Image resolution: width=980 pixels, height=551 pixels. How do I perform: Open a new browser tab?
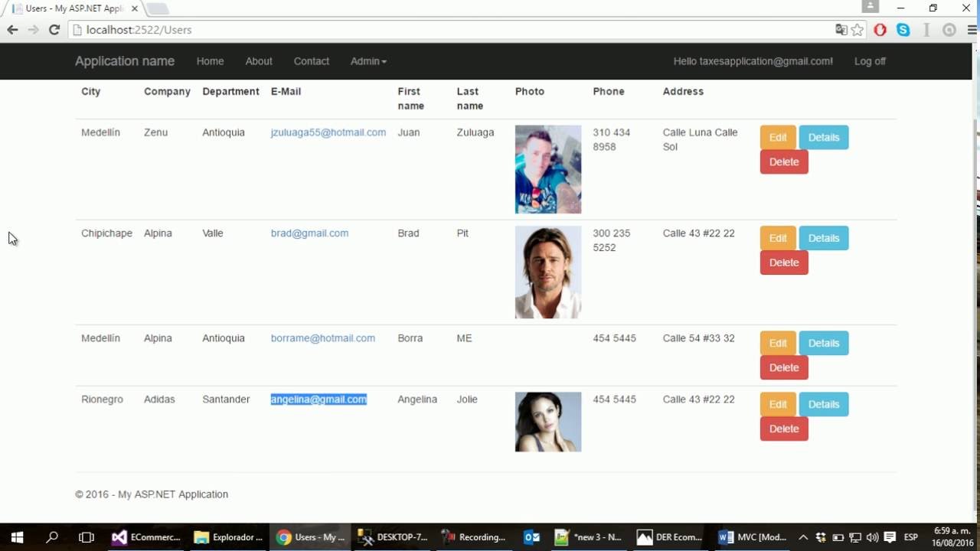click(x=157, y=9)
